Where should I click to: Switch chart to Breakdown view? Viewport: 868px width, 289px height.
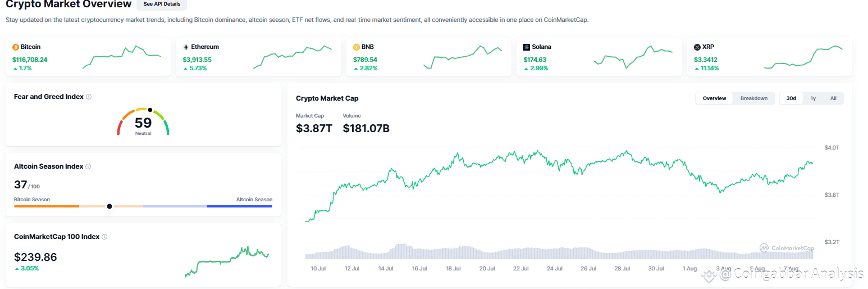tap(753, 98)
